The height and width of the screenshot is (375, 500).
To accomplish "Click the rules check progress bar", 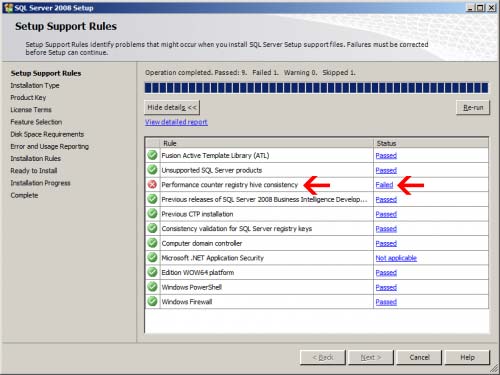I will (x=316, y=88).
